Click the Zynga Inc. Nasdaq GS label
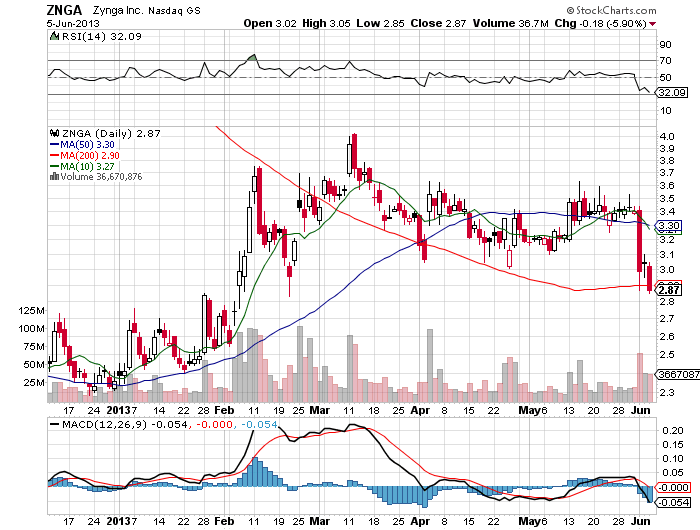 (x=146, y=10)
